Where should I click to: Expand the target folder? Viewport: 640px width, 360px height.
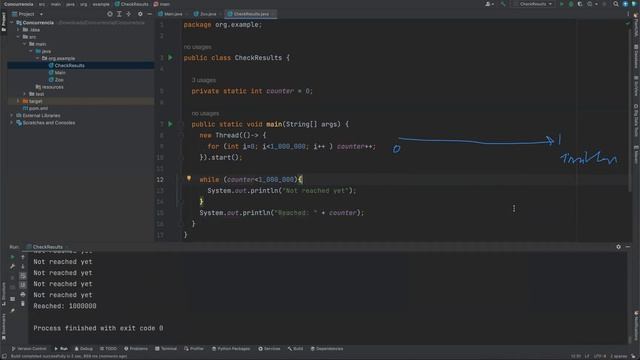pyautogui.click(x=18, y=101)
